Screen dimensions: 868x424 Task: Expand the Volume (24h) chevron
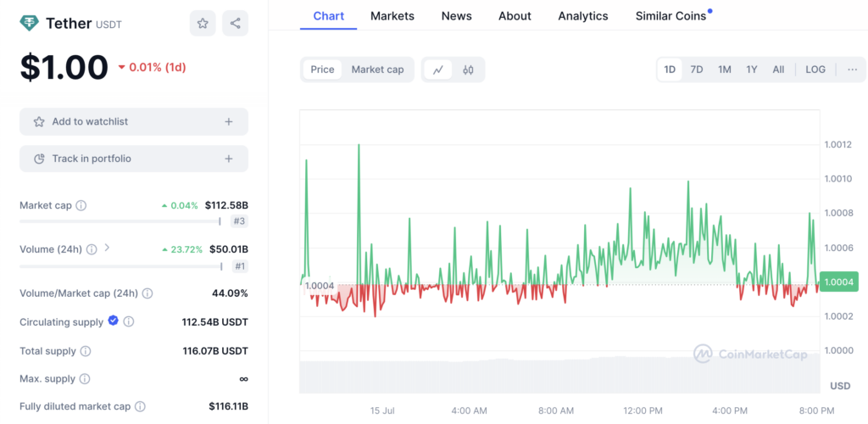pyautogui.click(x=107, y=248)
